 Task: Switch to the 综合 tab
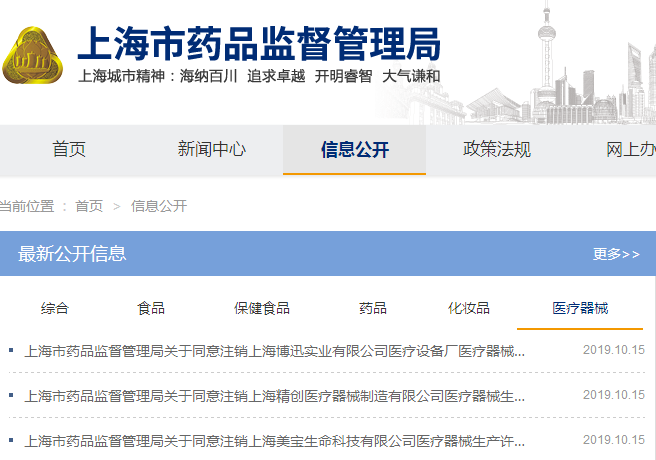tap(55, 308)
